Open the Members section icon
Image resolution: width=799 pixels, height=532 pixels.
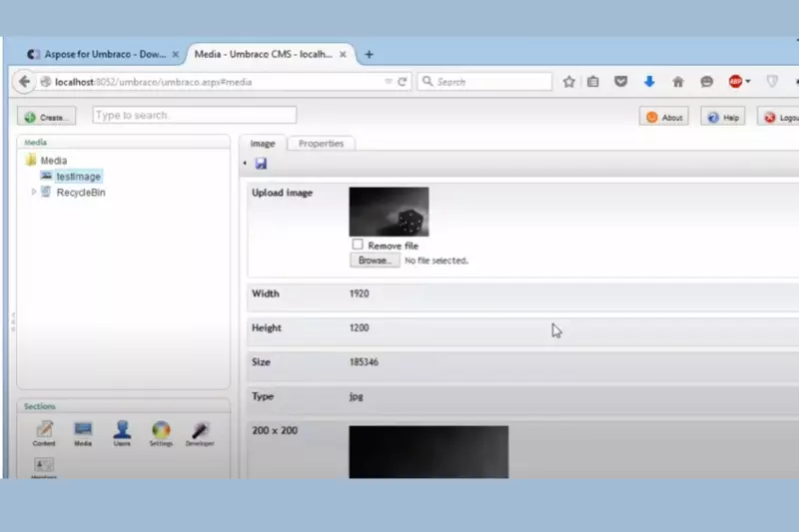click(x=44, y=467)
